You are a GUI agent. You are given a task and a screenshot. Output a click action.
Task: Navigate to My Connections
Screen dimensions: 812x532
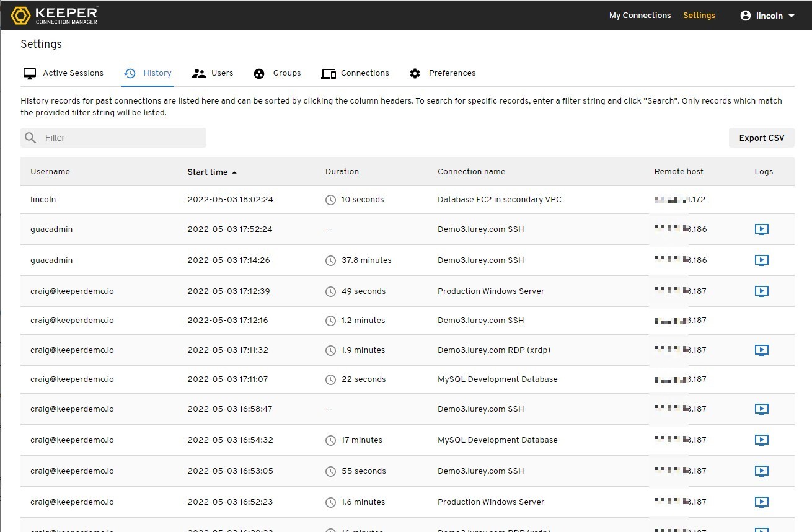[x=640, y=16]
